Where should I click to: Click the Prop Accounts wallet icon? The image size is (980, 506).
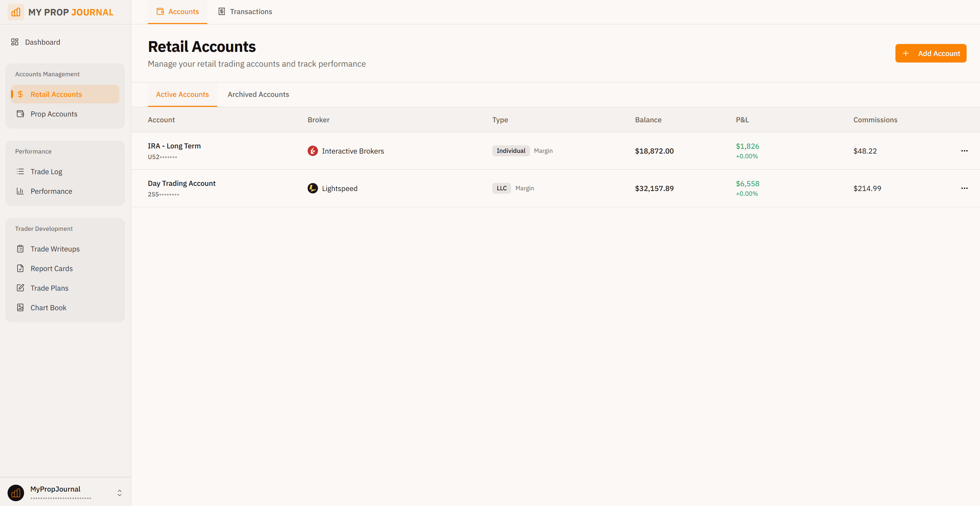(x=21, y=114)
